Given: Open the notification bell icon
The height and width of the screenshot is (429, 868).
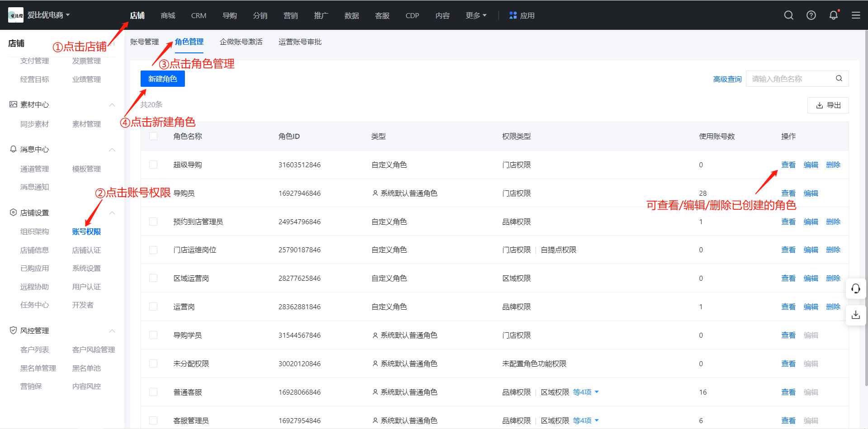Looking at the screenshot, I should pos(834,15).
